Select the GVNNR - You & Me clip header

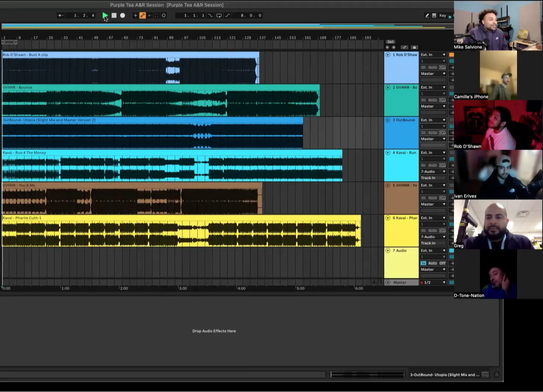19,185
